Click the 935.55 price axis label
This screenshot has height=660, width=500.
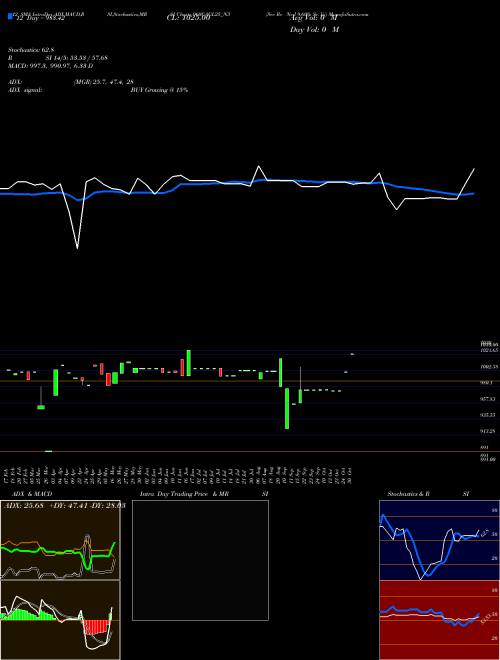(489, 415)
